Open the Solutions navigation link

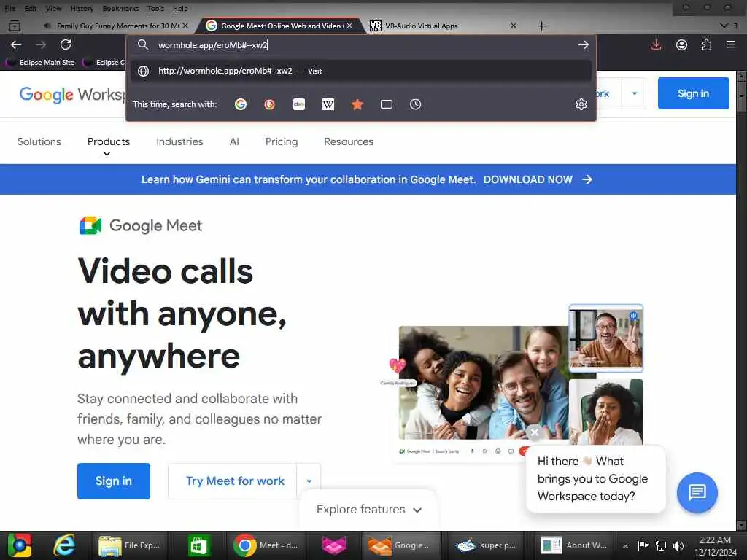coord(39,141)
